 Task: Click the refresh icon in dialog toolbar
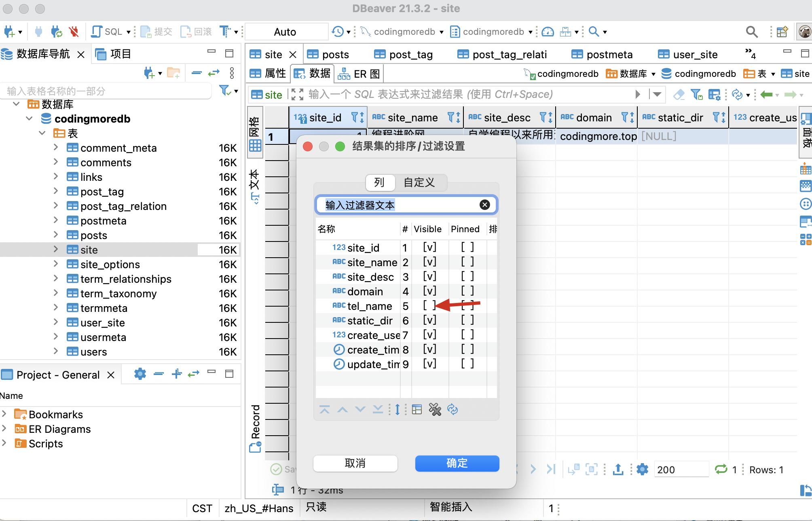(x=453, y=409)
